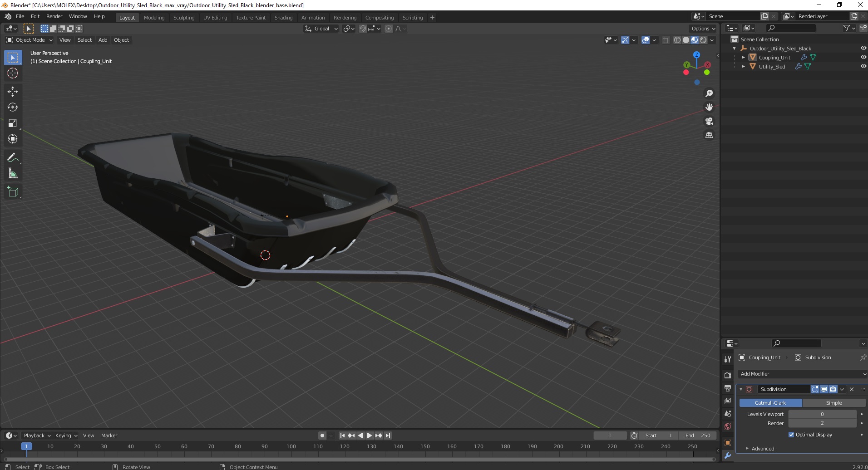Select the Cursor tool in the toolbar
Screen dimensions: 868x470
click(x=13, y=73)
